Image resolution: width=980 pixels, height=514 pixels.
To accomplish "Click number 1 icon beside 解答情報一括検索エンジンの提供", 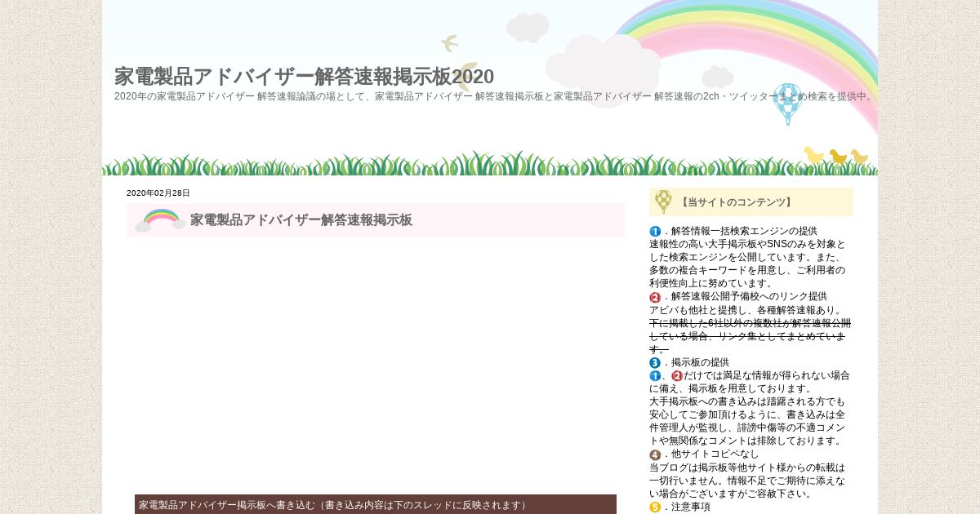I will (655, 232).
